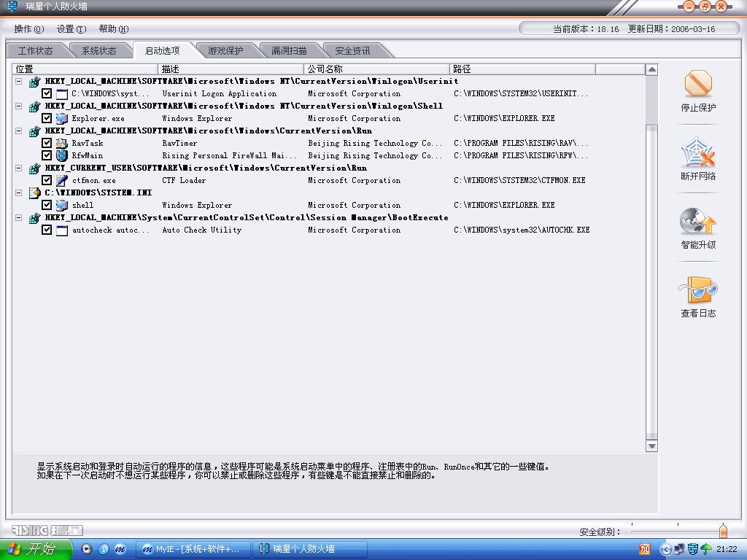Sort list by 描述 column header

point(231,69)
